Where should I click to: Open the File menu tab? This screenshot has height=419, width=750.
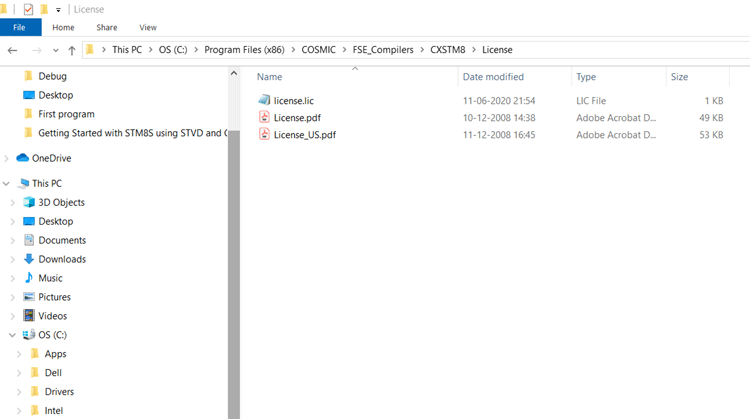click(x=19, y=27)
